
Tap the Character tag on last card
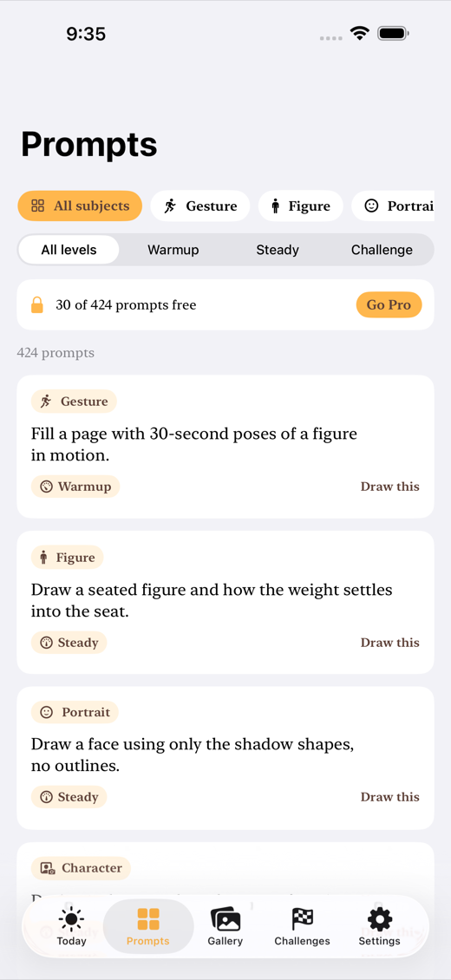pos(82,868)
